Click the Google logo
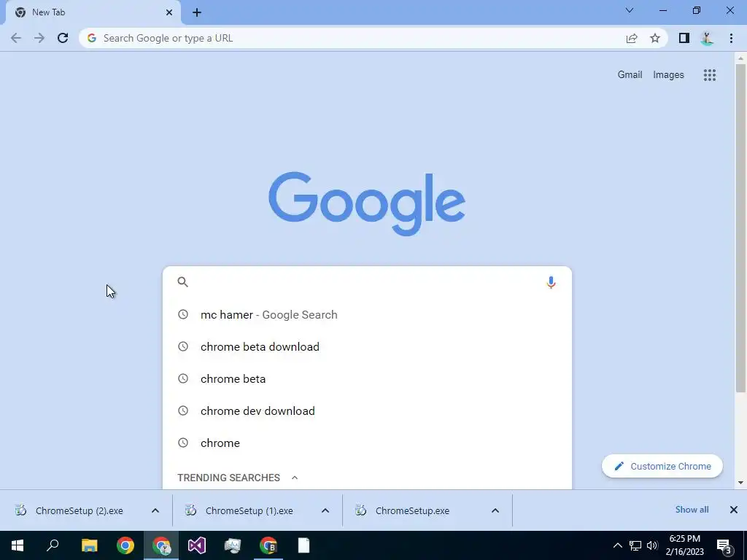Image resolution: width=747 pixels, height=560 pixels. pos(367,203)
